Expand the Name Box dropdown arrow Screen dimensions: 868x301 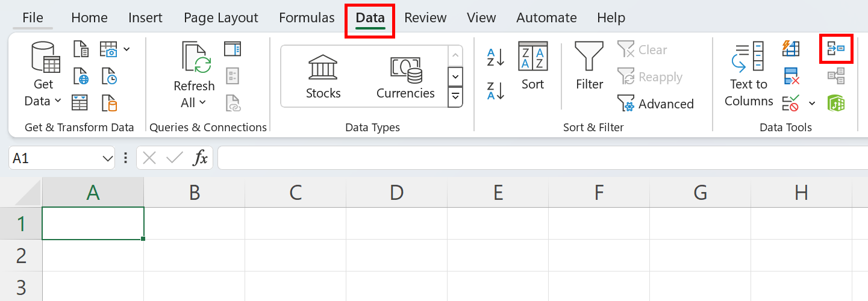pyautogui.click(x=108, y=158)
